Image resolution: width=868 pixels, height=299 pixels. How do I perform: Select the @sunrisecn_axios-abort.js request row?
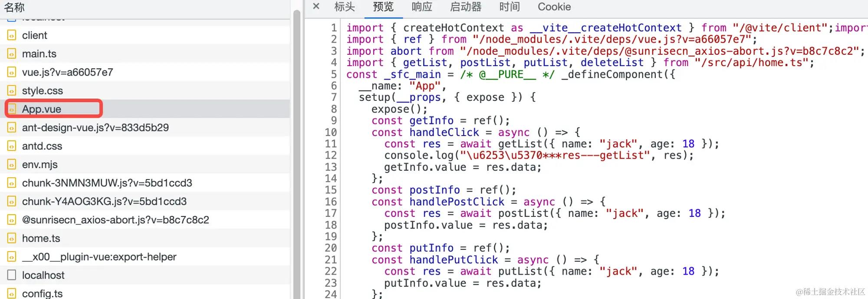[x=145, y=220]
